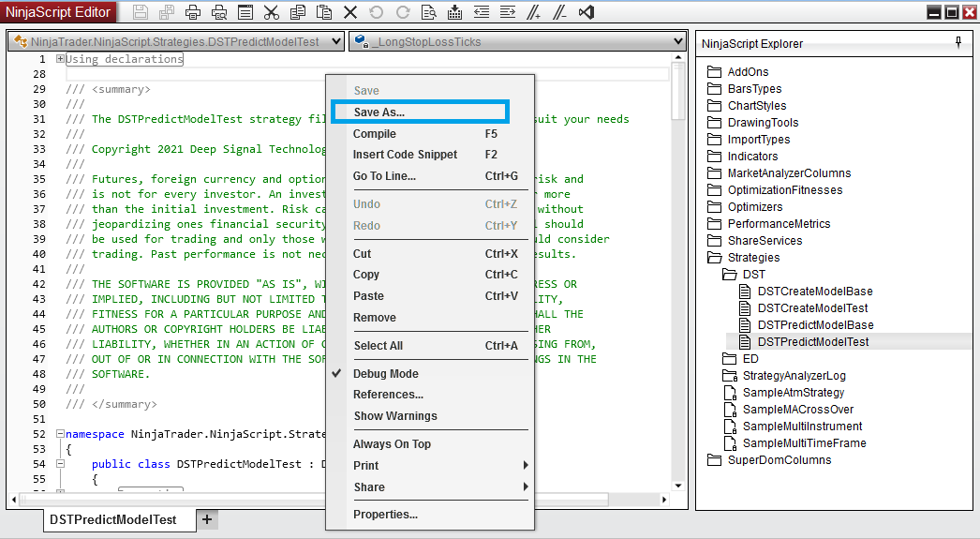This screenshot has height=539, width=980.
Task: Open the BarsTypes folder
Action: click(x=745, y=89)
